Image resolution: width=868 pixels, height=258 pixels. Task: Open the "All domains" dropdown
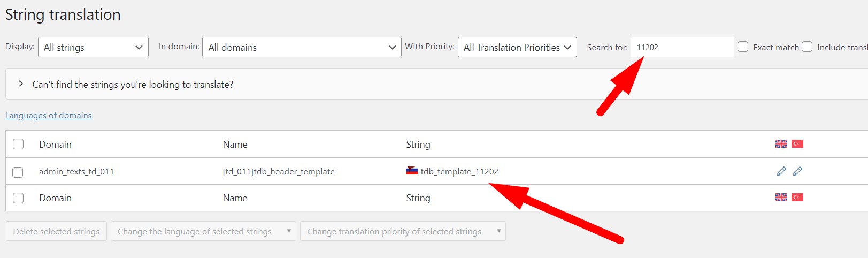(x=302, y=47)
